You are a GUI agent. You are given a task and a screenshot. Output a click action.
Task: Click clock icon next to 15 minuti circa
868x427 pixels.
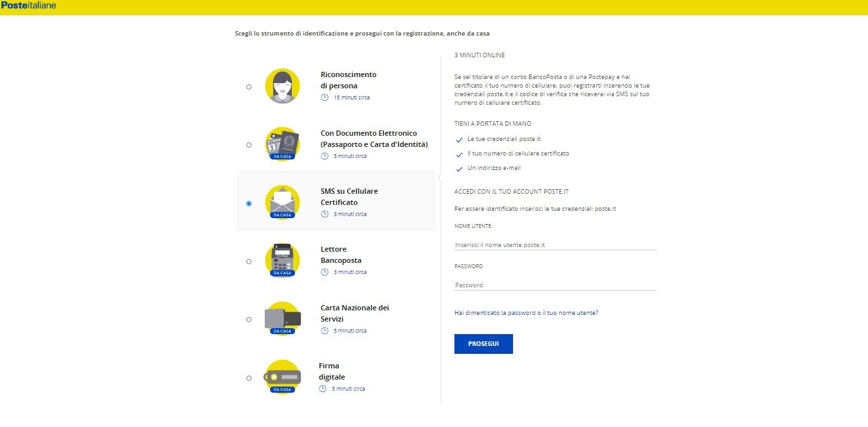point(325,98)
